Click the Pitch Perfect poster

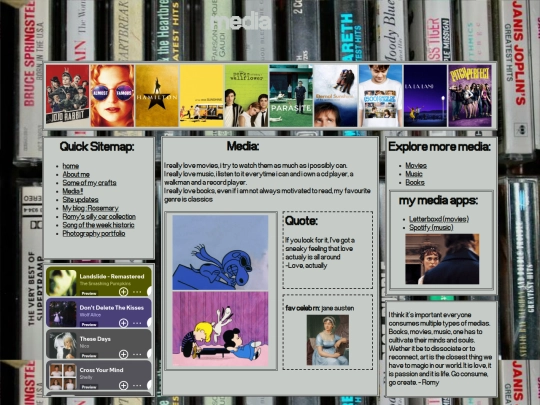point(470,95)
